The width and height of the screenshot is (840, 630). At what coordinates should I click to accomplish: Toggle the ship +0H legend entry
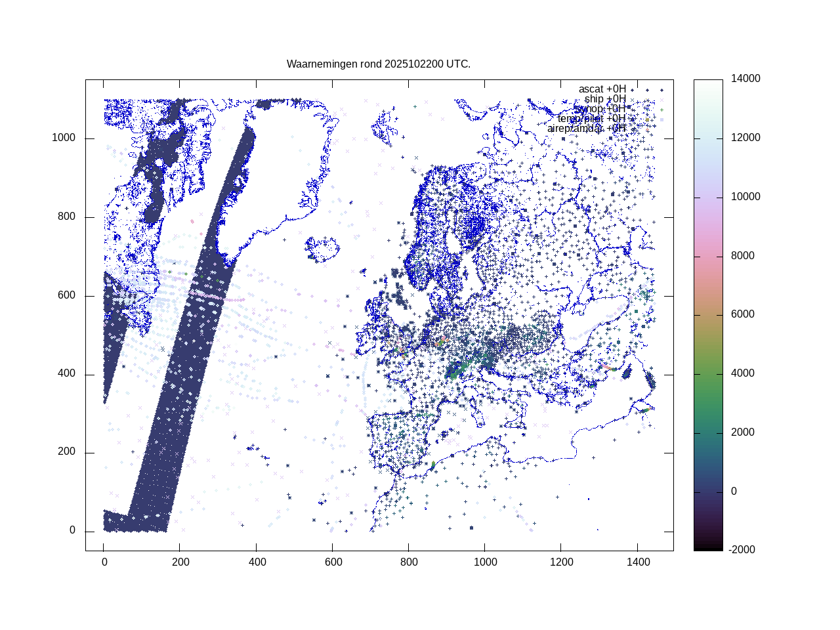click(605, 99)
